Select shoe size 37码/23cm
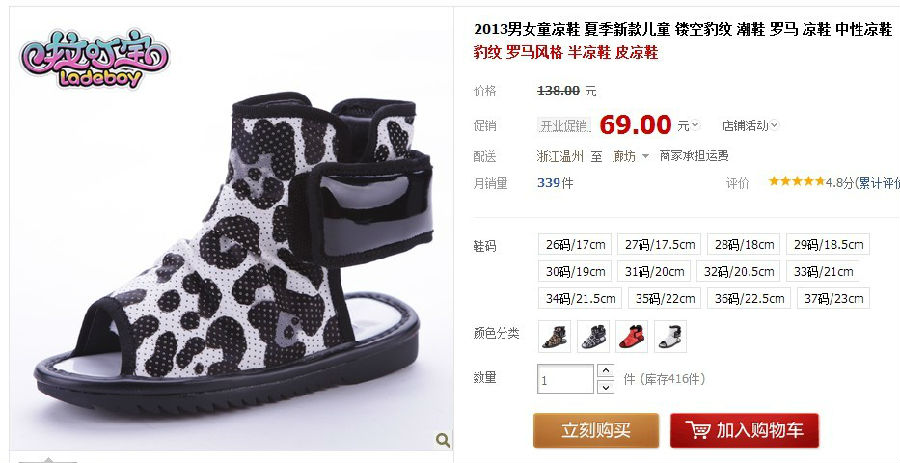The width and height of the screenshot is (900, 463). pos(833,298)
